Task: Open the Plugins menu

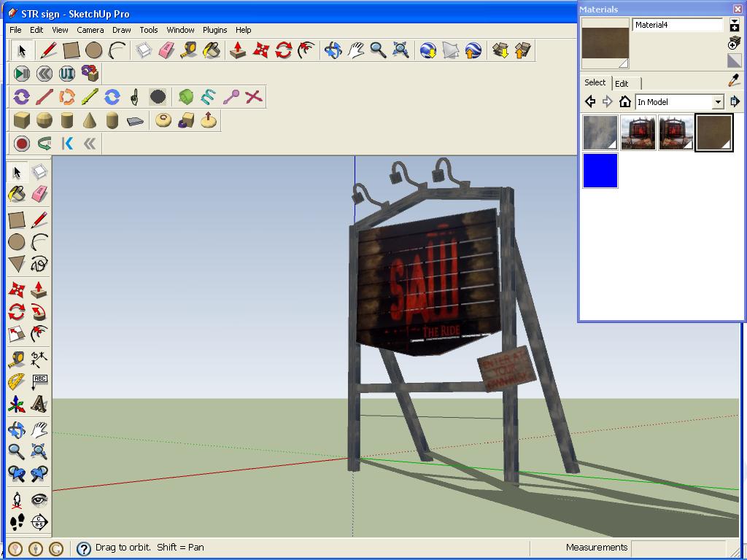Action: [215, 29]
